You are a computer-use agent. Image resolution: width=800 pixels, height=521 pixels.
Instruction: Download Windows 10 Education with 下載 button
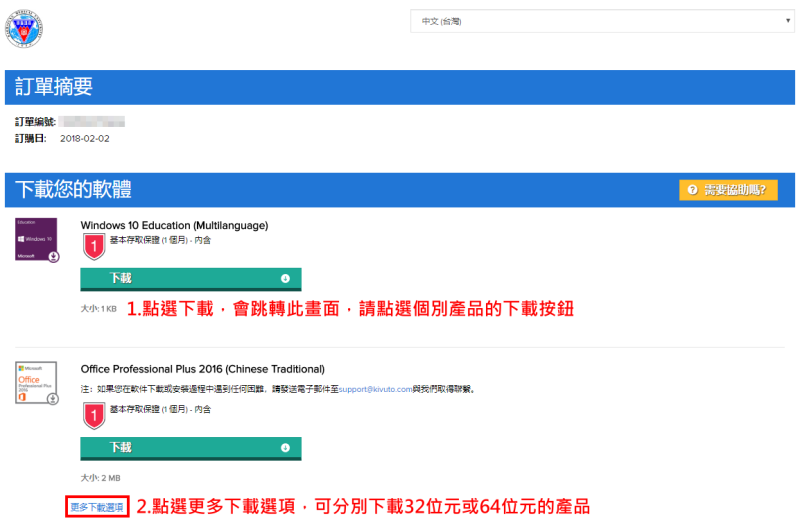pyautogui.click(x=191, y=279)
